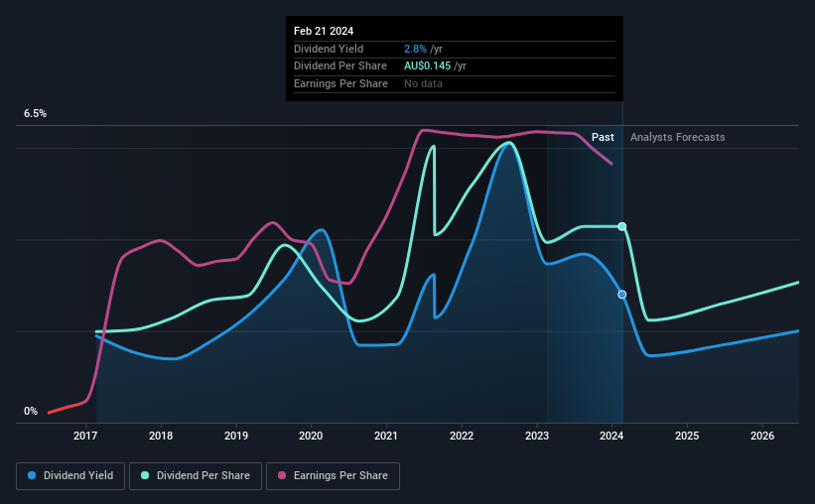This screenshot has width=815, height=504.
Task: Click 'Dividend Per Share' row label in tooltip
Action: point(340,66)
